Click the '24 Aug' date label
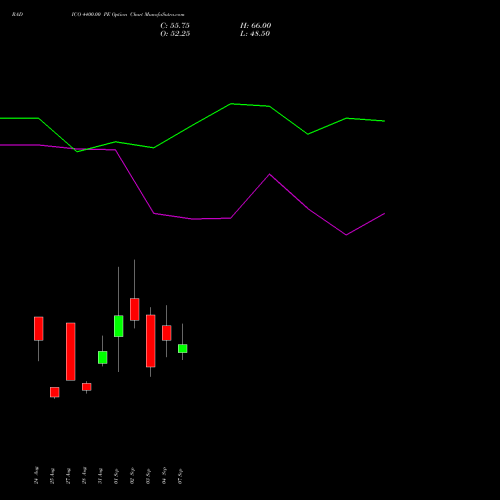 coord(36,475)
